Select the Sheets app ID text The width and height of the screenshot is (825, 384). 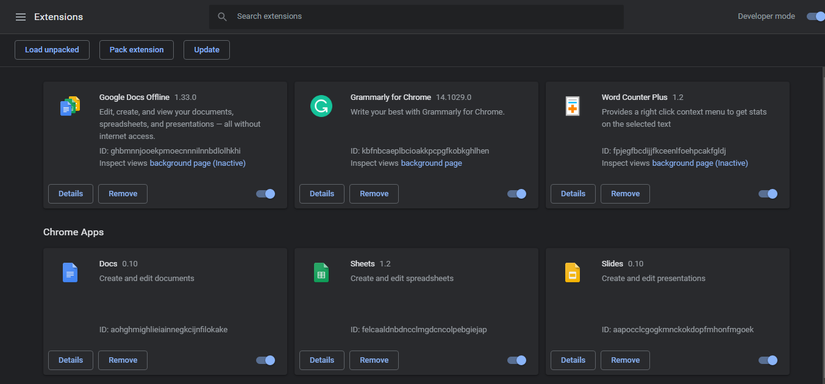[x=418, y=330]
